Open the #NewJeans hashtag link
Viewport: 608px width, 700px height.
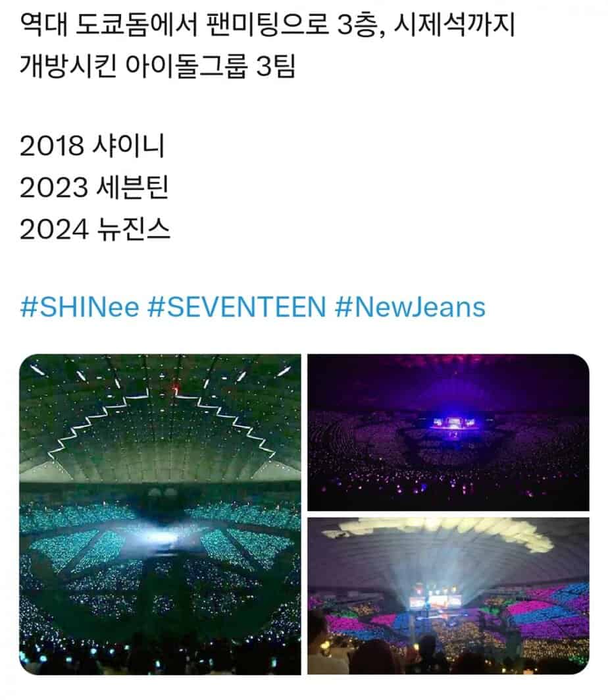pos(409,307)
